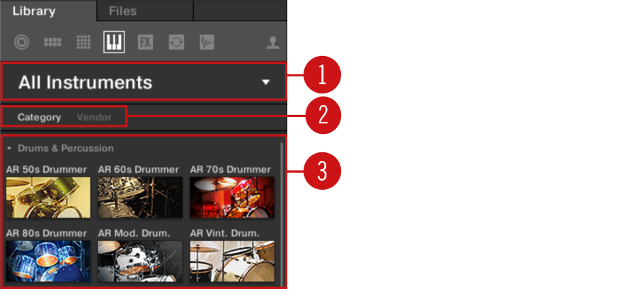Image resolution: width=644 pixels, height=289 pixels.
Task: Select the Loops icon
Action: (176, 42)
